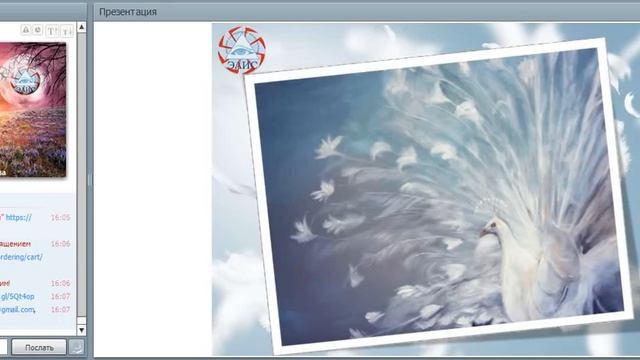Click the warning triangle icon above chat

26,30
